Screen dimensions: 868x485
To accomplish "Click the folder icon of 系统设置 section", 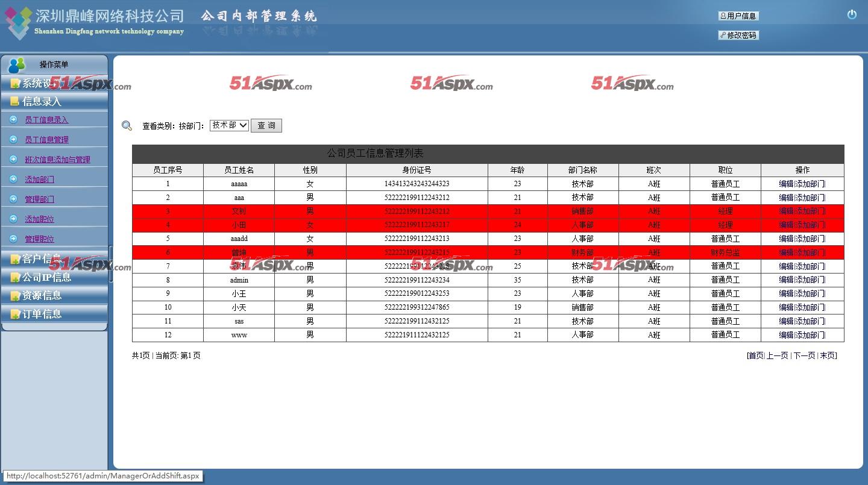I will [x=15, y=84].
